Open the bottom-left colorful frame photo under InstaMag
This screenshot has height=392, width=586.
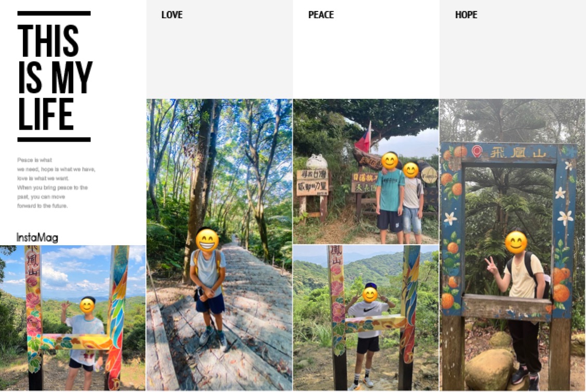pos(72,318)
